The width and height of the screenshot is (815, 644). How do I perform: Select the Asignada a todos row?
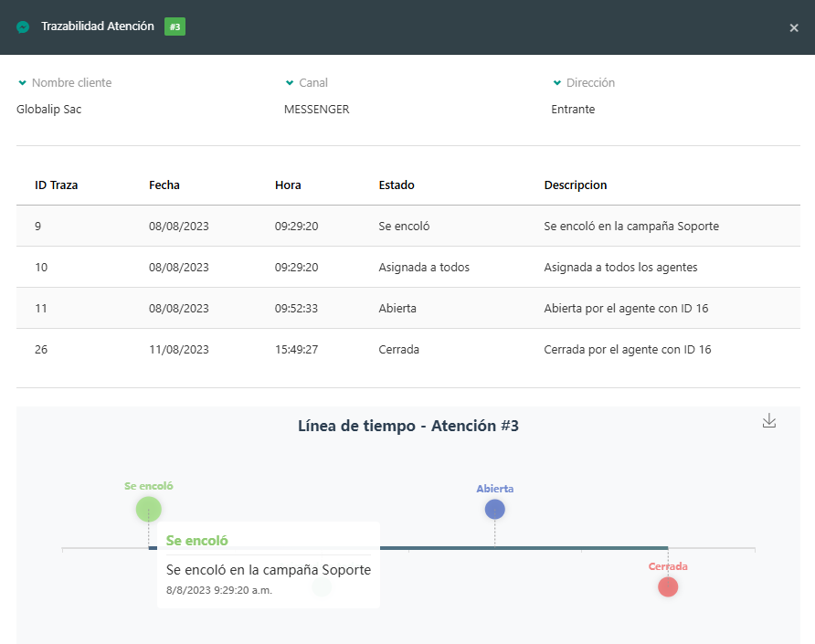407,267
